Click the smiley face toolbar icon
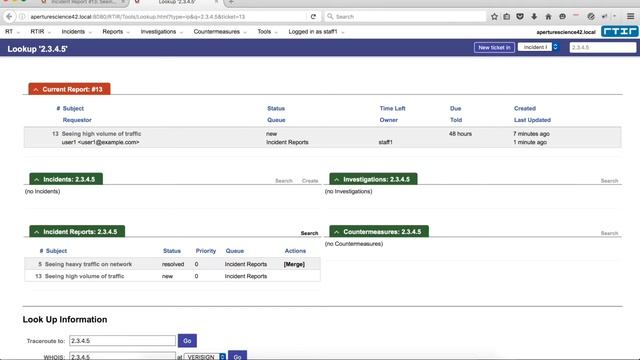Screen dimensions: 640x360 pos(562,17)
